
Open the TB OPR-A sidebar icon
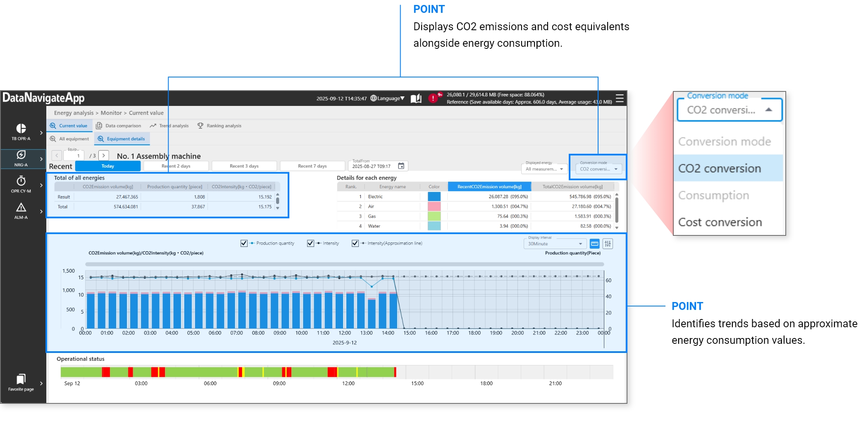(21, 129)
